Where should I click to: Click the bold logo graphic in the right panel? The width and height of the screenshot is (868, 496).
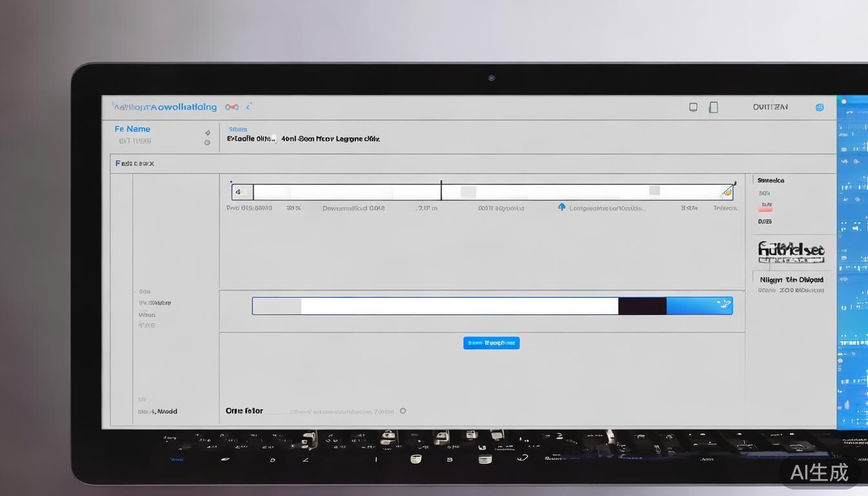click(791, 251)
